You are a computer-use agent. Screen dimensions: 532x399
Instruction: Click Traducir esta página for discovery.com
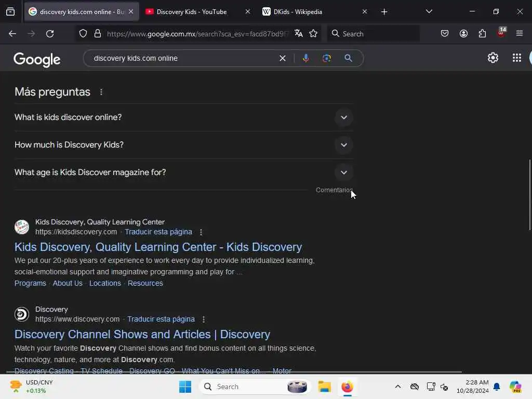(x=161, y=320)
